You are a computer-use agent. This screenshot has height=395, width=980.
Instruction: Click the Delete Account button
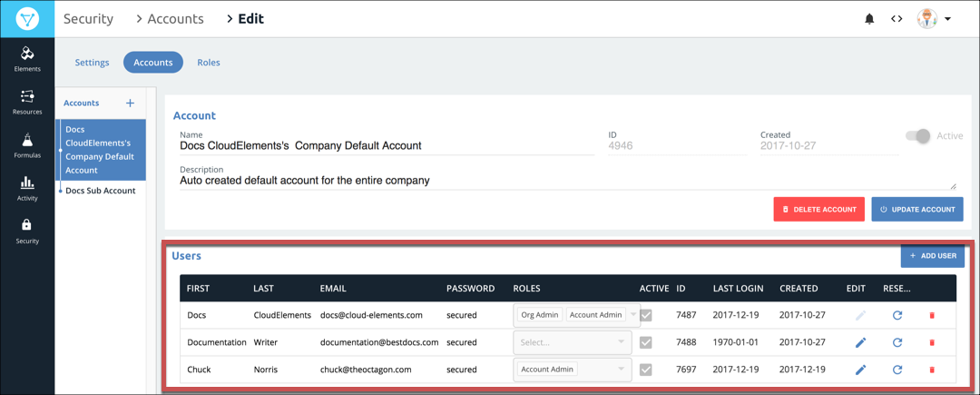click(x=818, y=210)
